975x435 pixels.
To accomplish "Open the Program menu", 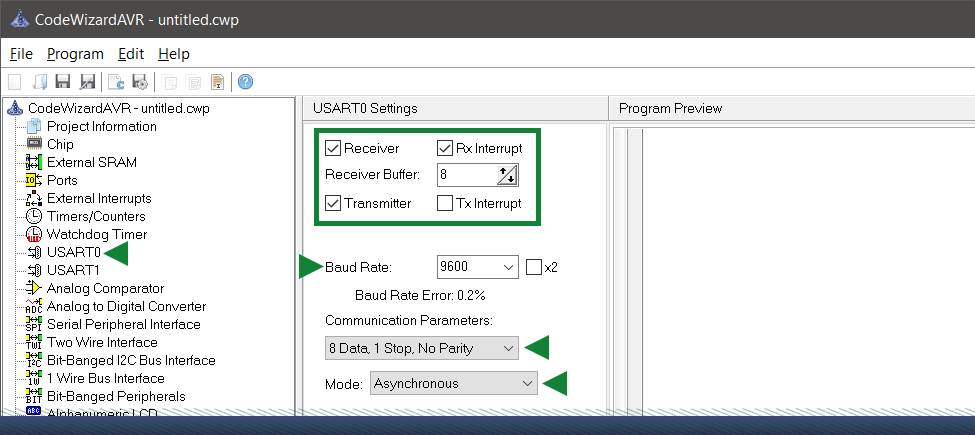I will click(75, 54).
